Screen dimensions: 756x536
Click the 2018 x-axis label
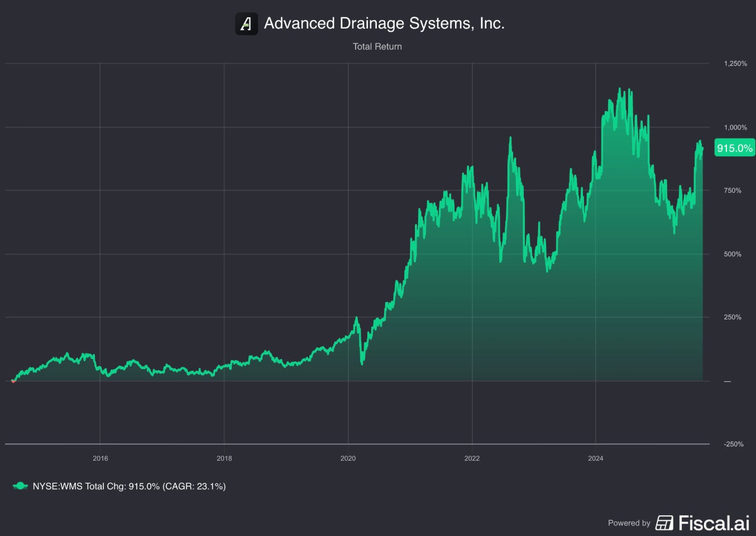224,458
